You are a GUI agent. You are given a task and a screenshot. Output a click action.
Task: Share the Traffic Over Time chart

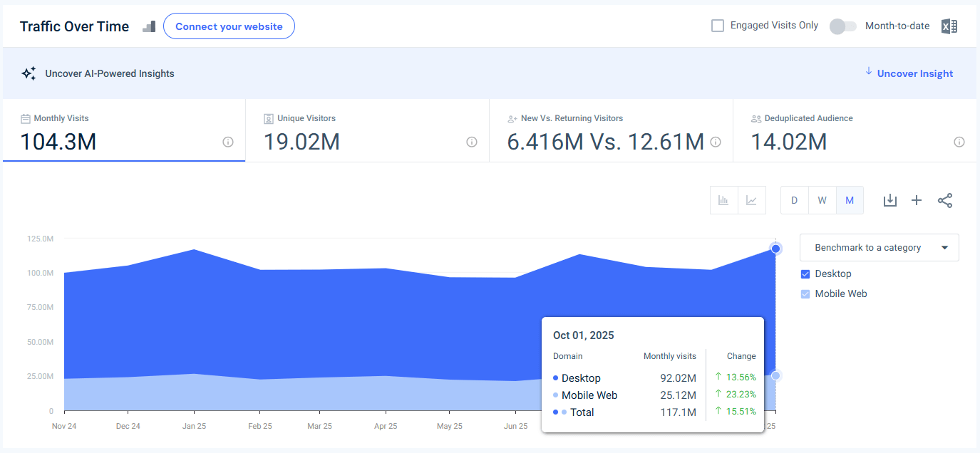[945, 200]
